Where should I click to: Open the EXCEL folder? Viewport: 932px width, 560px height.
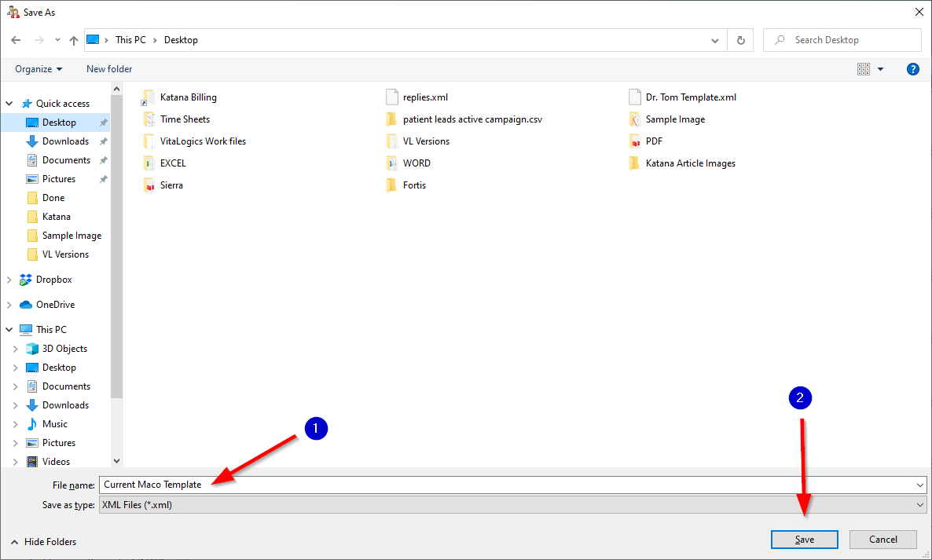click(x=172, y=163)
